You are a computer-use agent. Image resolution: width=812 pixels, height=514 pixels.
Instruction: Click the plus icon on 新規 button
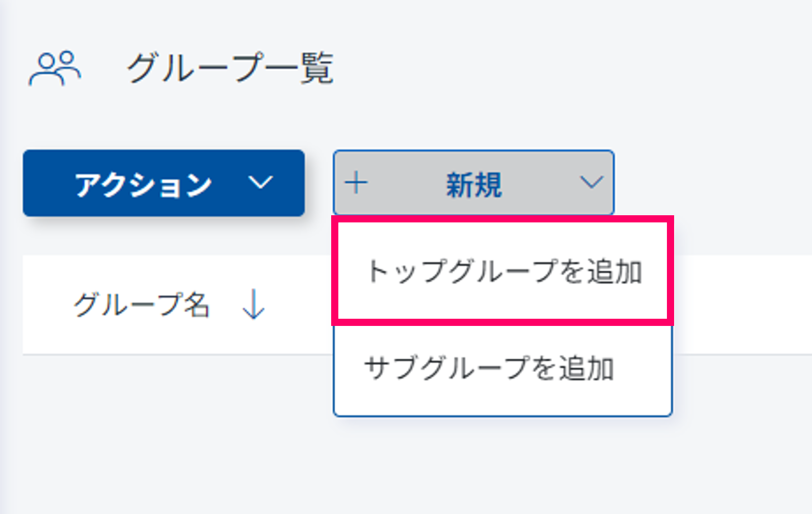point(356,183)
